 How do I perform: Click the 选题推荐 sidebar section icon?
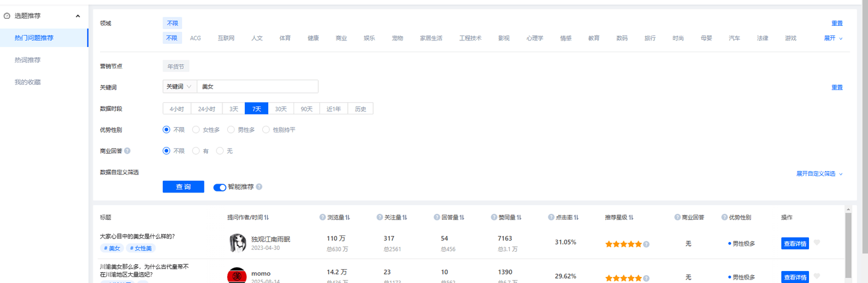[x=7, y=16]
